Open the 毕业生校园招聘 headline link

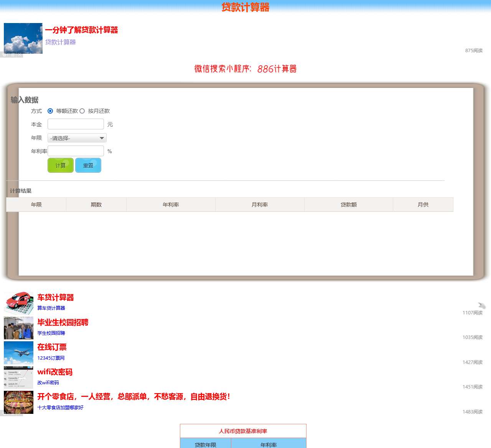(63, 322)
